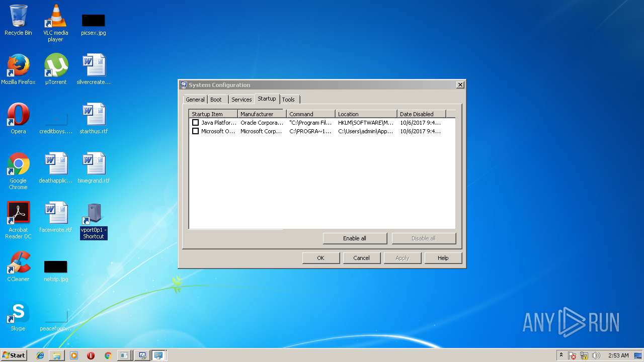Select the C:\PROGRA~1 command cell
Screen dimensions: 644x362
click(x=310, y=131)
